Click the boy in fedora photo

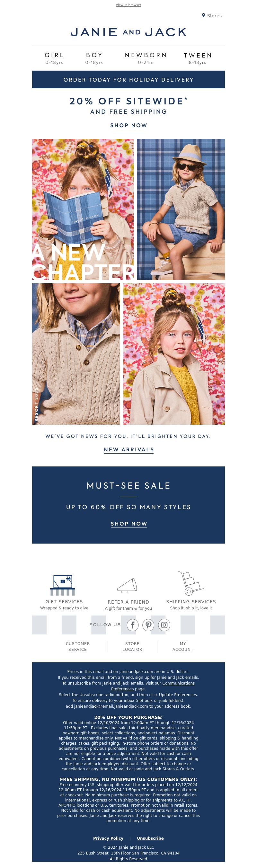pos(181,209)
